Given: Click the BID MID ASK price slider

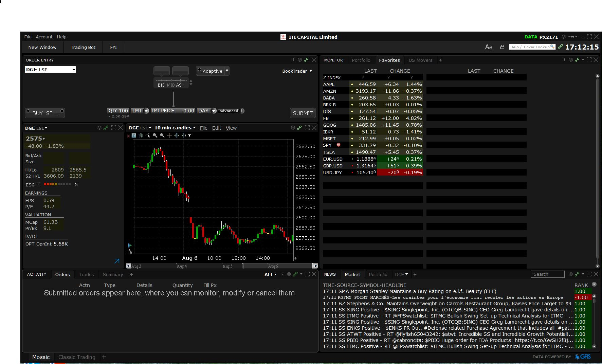Looking at the screenshot, I should (171, 83).
